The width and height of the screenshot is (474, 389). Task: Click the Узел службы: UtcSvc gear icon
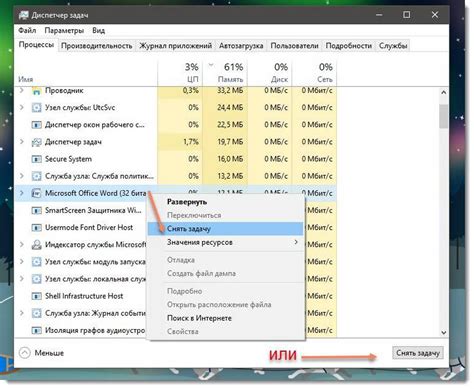coord(36,108)
